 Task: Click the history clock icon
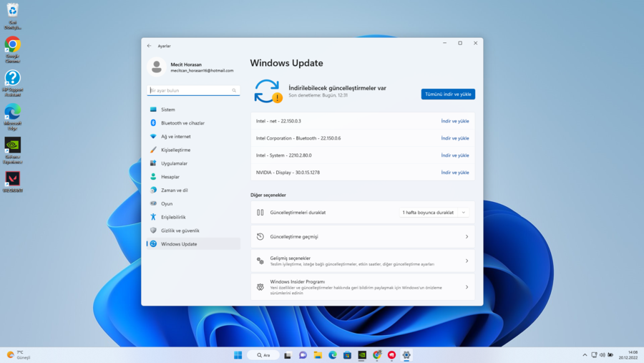pos(260,237)
